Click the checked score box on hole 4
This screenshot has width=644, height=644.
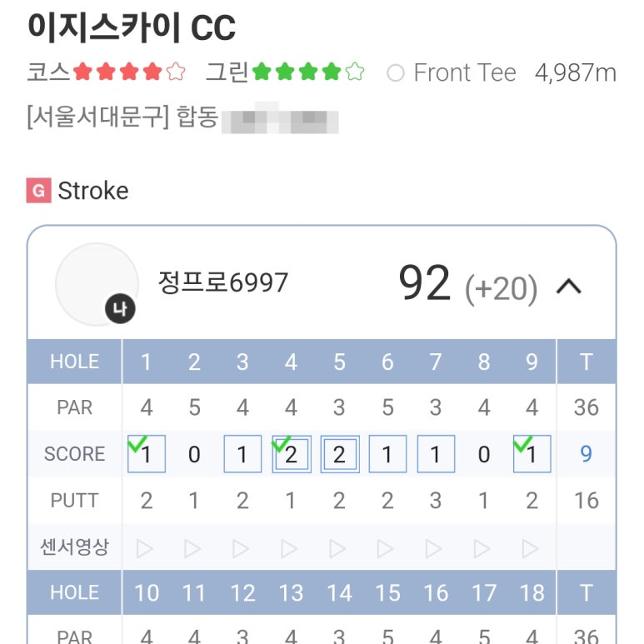tap(292, 454)
